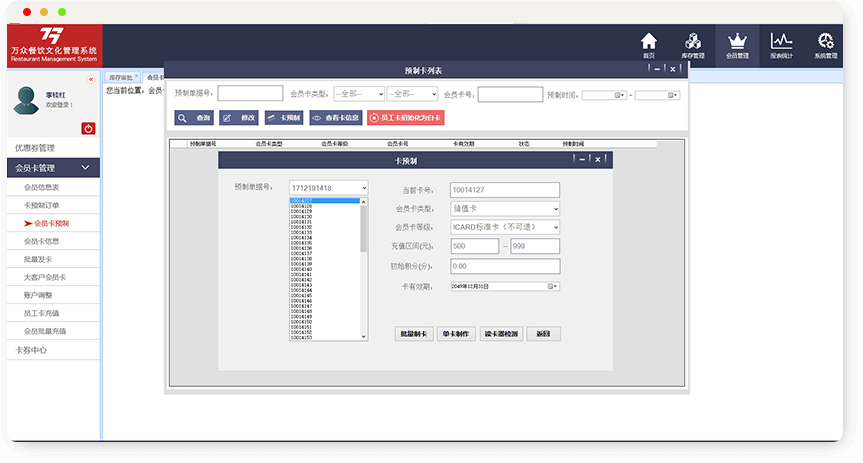Click the 初始积分 input field
The width and height of the screenshot is (863, 463).
[x=504, y=266]
